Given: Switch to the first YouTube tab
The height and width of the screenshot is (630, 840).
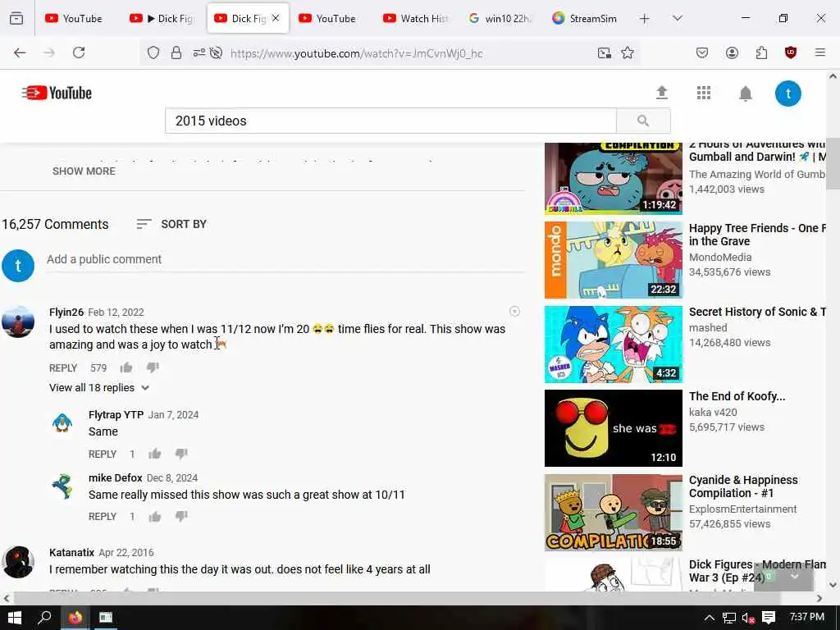Looking at the screenshot, I should (x=74, y=18).
